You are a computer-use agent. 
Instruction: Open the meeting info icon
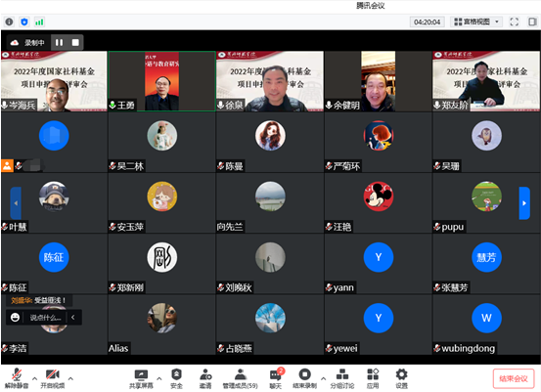click(10, 22)
